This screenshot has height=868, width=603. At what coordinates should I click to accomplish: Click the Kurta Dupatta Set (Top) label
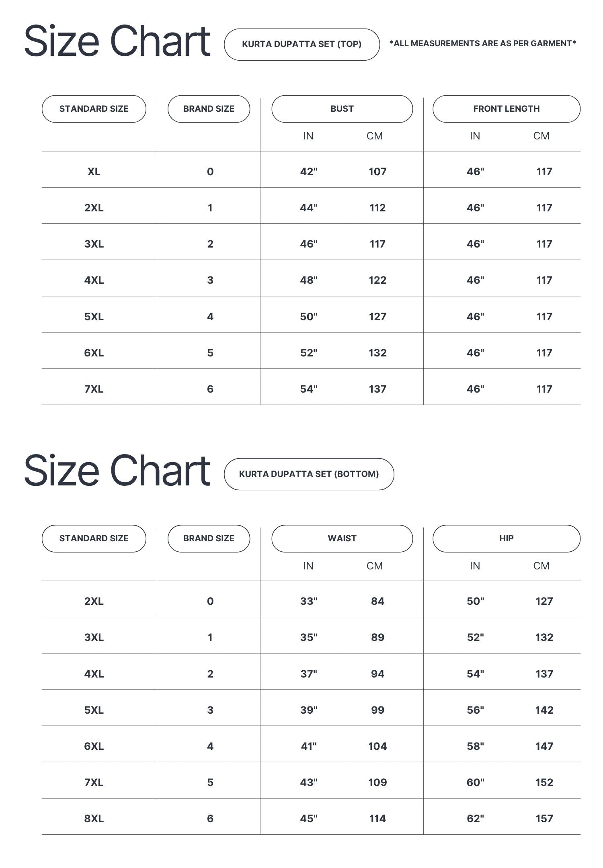(x=301, y=44)
